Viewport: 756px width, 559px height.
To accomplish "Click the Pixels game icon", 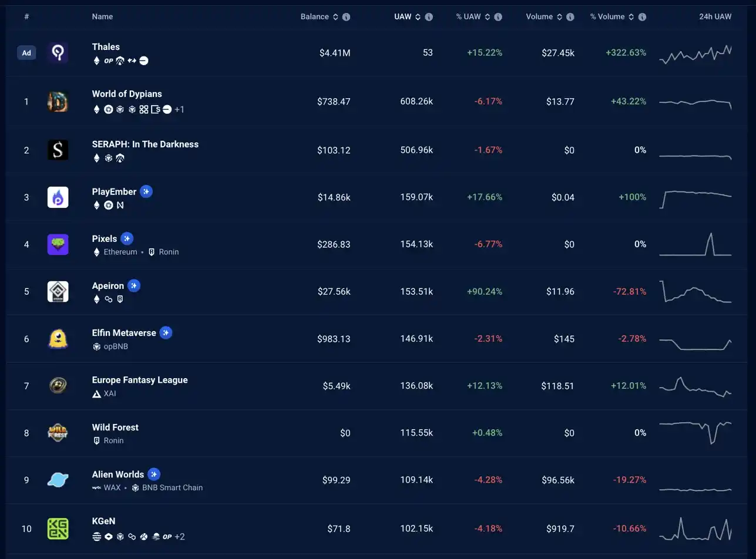I will click(x=58, y=244).
